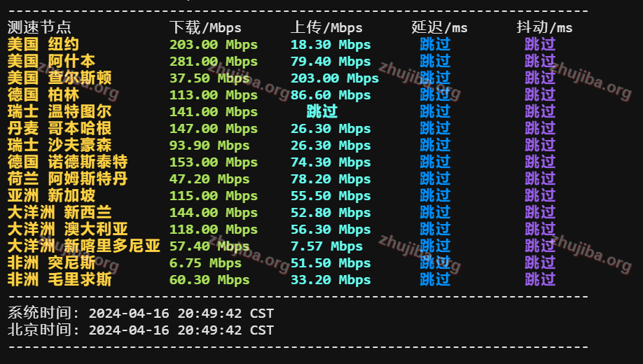Click the 153.00 Mbps download value
This screenshot has width=643, height=364.
point(214,162)
